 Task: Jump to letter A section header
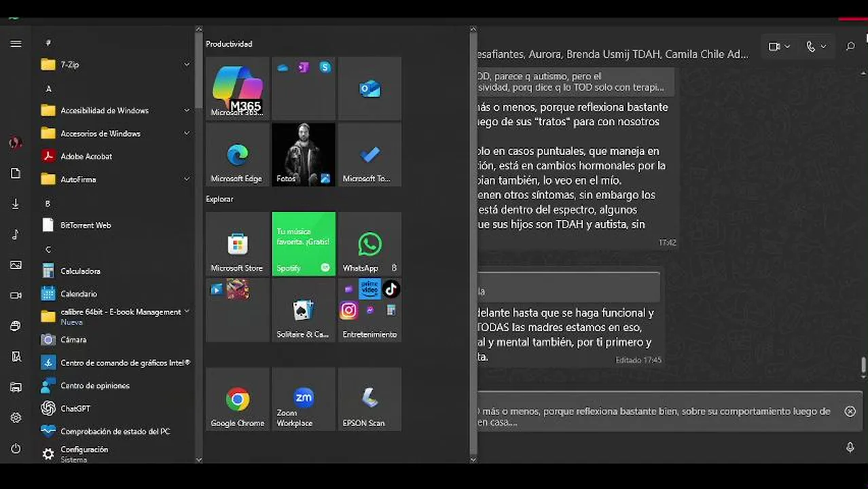[48, 89]
